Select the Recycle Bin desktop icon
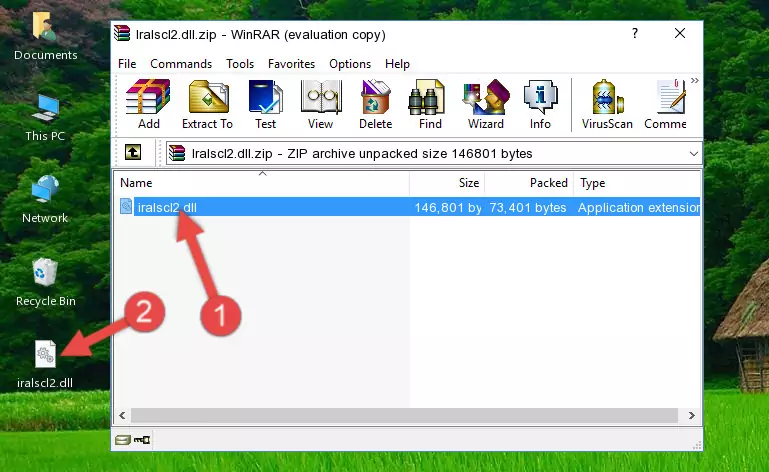Image resolution: width=769 pixels, height=472 pixels. [x=46, y=282]
